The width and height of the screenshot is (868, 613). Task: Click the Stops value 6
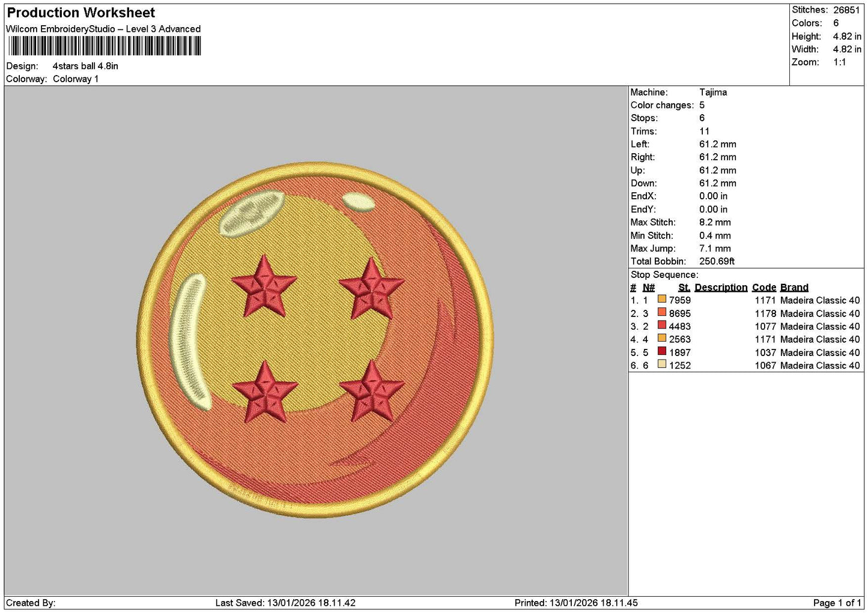(702, 118)
